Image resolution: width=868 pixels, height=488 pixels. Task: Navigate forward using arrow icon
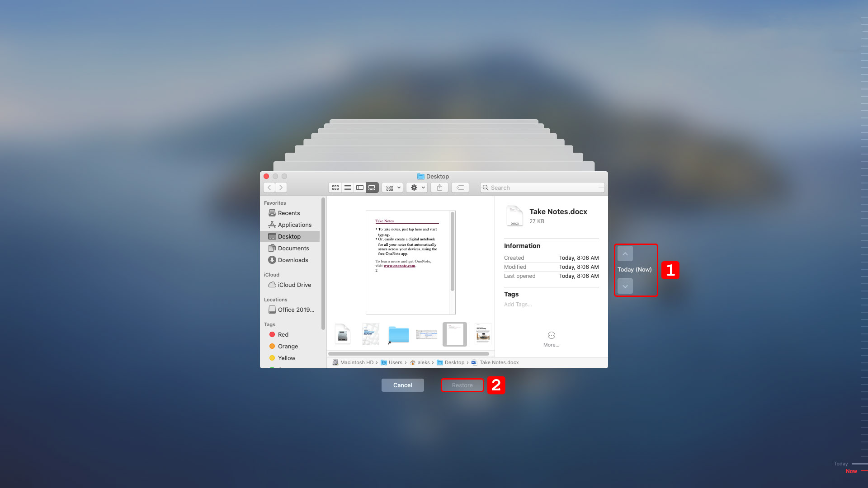(281, 187)
